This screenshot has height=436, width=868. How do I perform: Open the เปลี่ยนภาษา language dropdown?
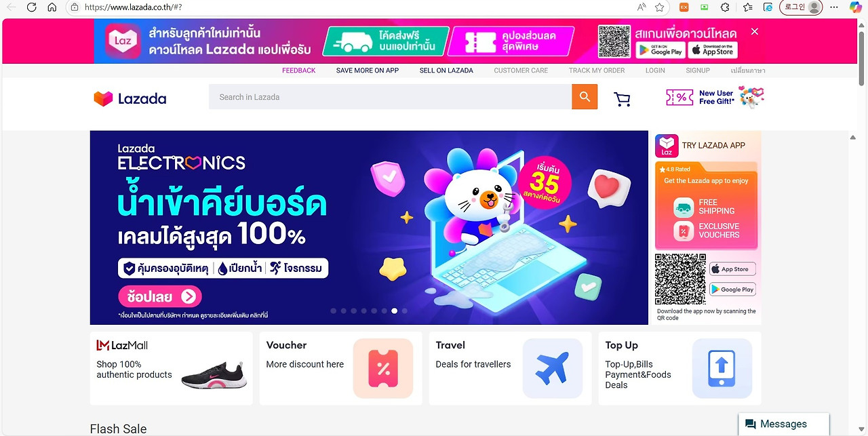pos(748,71)
